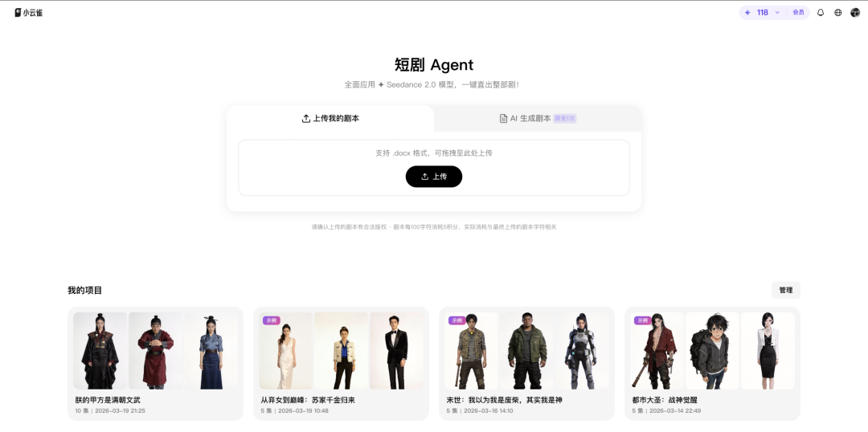This screenshot has height=432, width=868.
Task: Open the user avatar profile
Action: pos(855,12)
